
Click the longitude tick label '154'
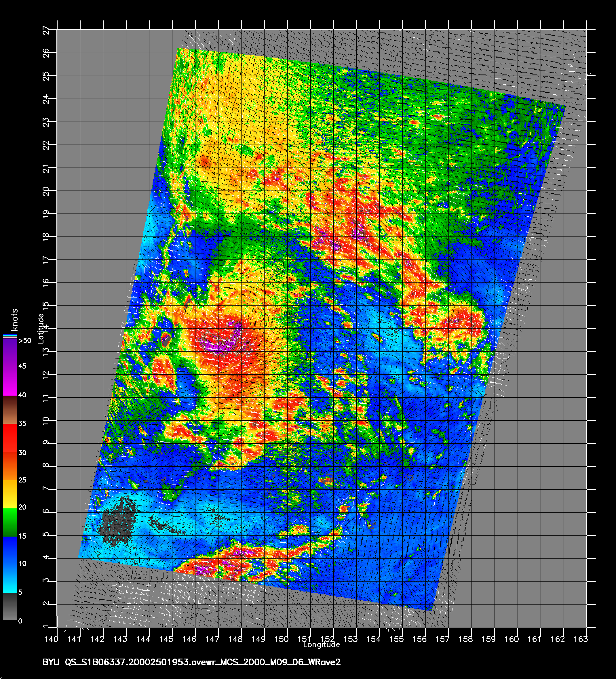coord(373,639)
